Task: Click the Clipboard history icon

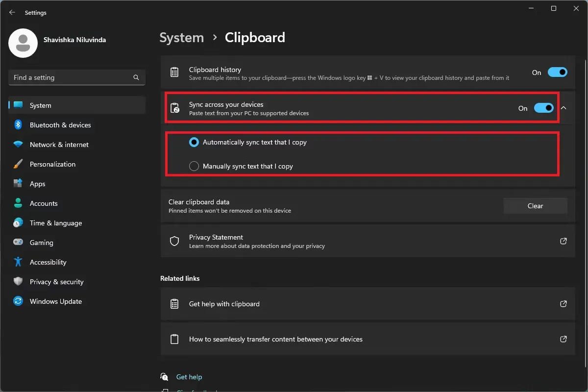Action: click(x=174, y=73)
